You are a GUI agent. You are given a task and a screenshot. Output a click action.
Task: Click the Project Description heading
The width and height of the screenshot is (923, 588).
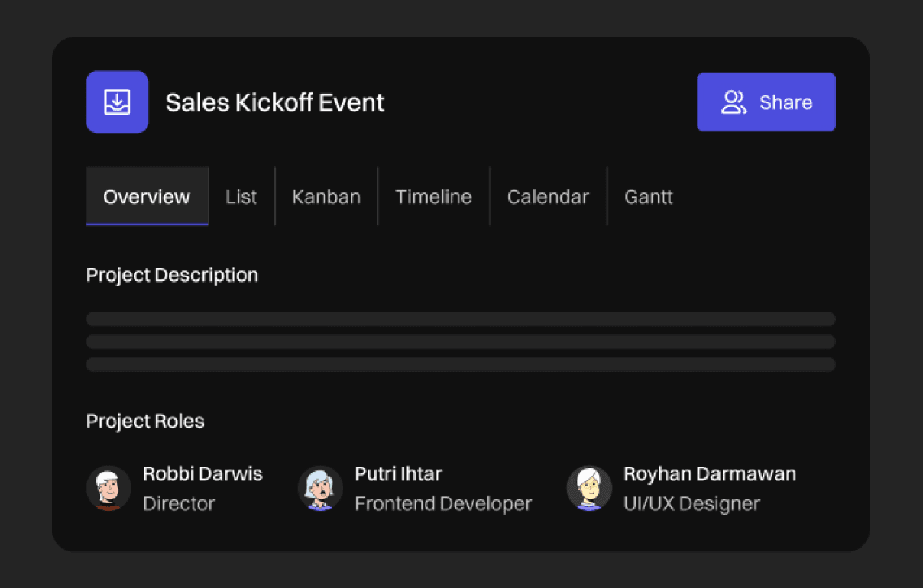tap(172, 275)
